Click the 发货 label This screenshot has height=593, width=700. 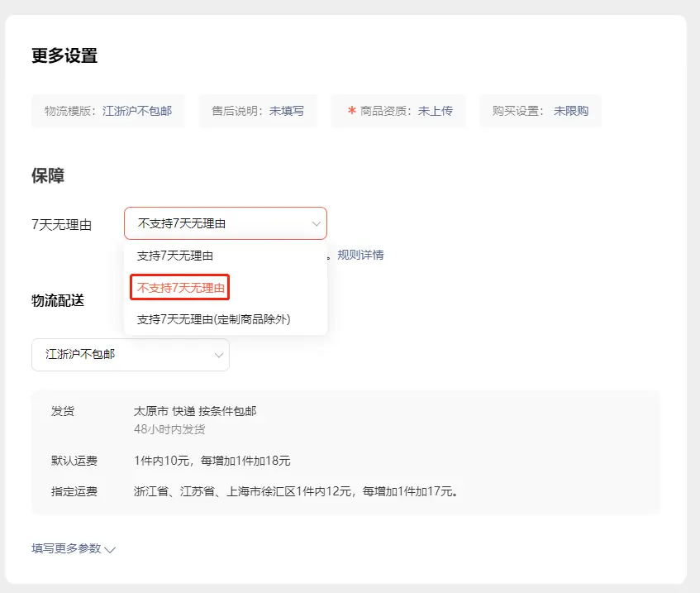pos(63,411)
